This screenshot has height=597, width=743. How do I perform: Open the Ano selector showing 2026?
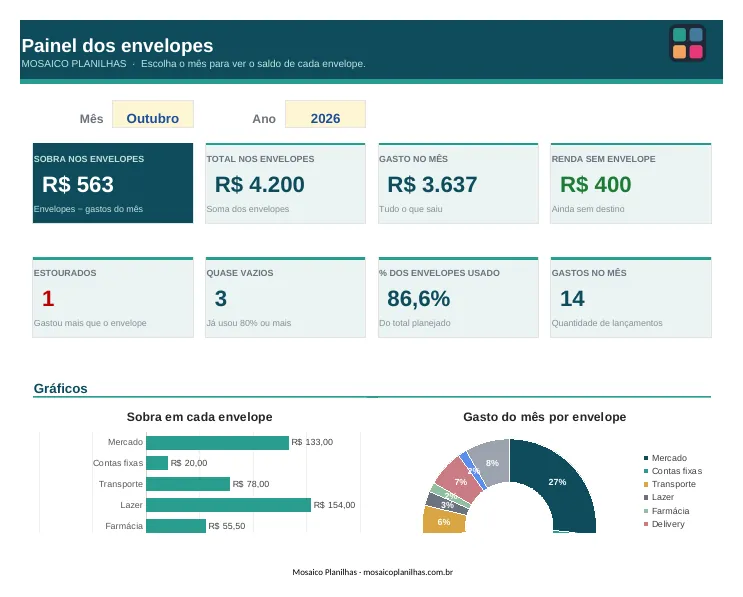click(x=325, y=114)
